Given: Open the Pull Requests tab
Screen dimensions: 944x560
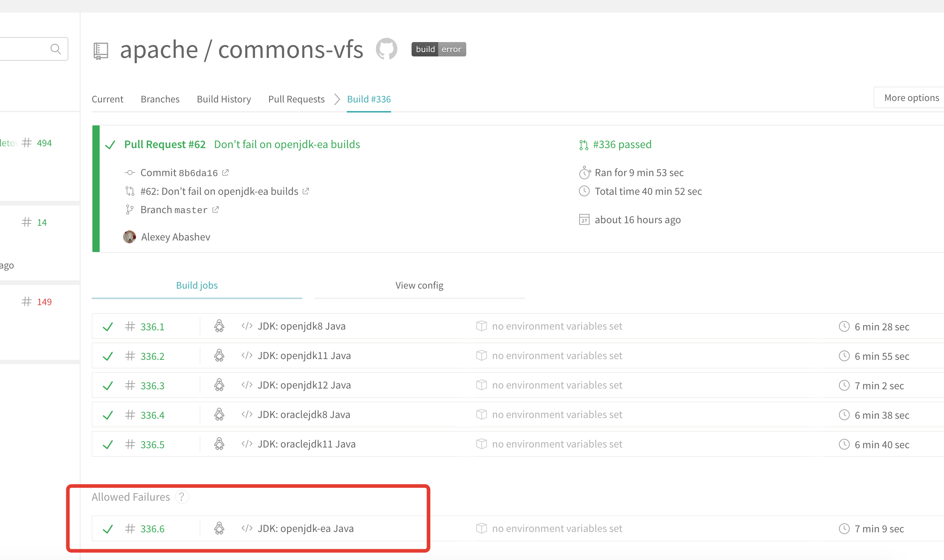Looking at the screenshot, I should point(296,99).
